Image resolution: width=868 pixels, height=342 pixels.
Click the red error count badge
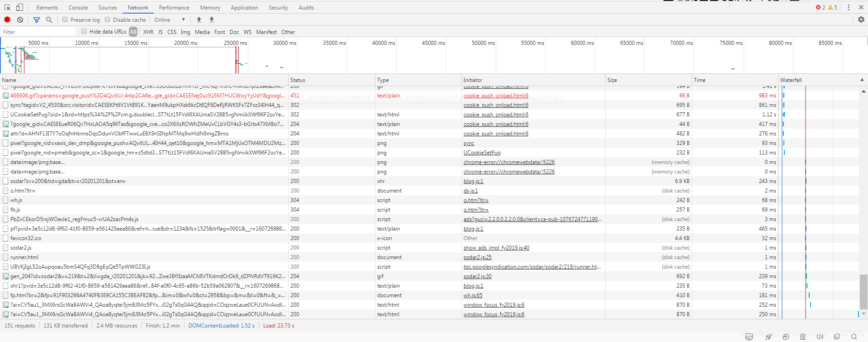tap(821, 7)
